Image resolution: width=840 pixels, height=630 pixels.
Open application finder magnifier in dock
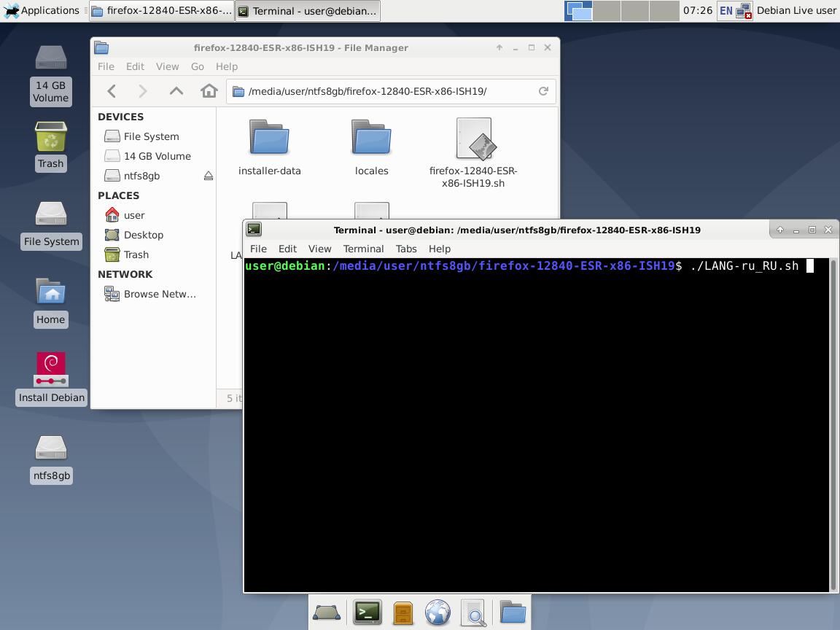(473, 612)
